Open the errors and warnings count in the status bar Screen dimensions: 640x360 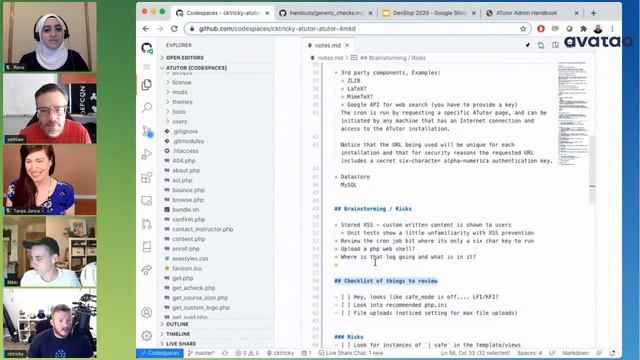pos(247,353)
